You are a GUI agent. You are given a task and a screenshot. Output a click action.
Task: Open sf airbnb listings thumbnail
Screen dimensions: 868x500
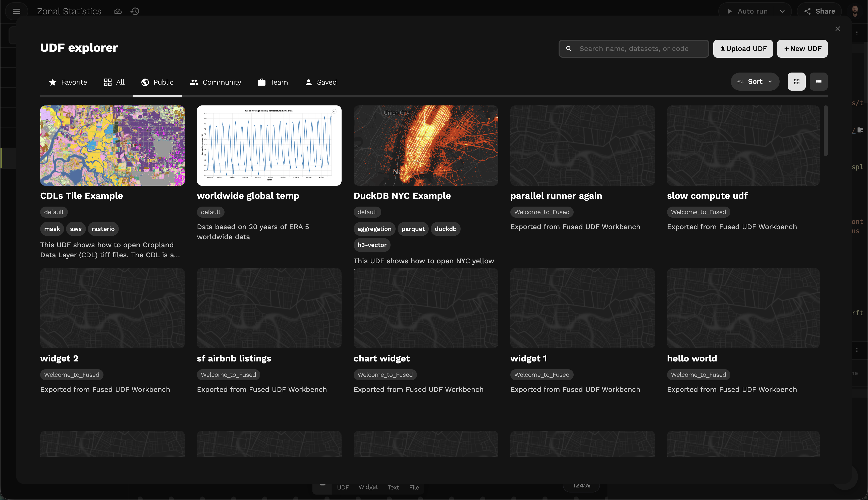point(269,308)
